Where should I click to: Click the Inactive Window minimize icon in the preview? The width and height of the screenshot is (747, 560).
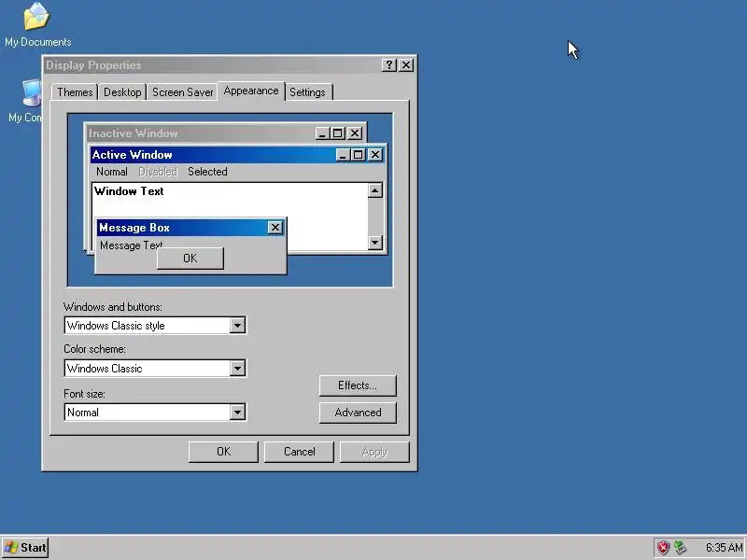[x=322, y=133]
